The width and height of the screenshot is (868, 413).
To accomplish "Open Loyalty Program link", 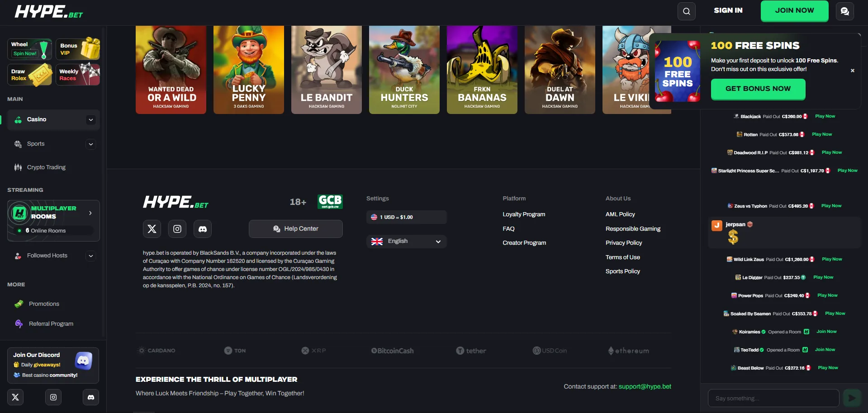I will pos(524,214).
